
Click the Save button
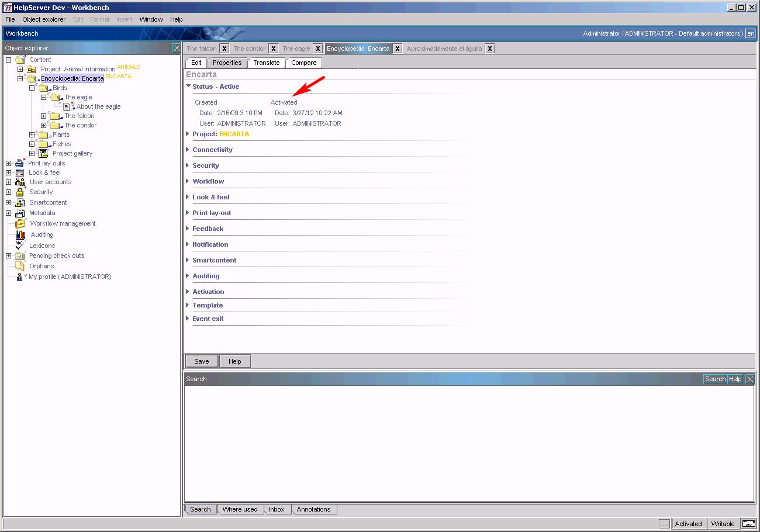tap(202, 361)
